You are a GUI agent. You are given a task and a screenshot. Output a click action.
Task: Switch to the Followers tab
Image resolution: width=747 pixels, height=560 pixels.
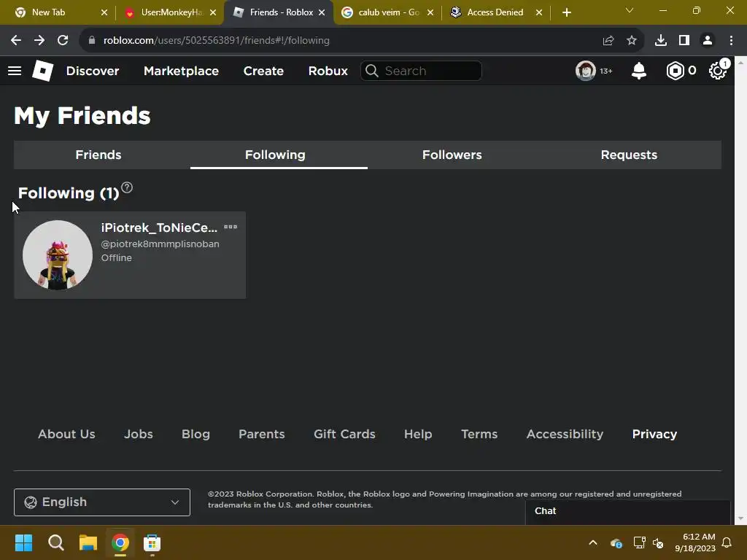pyautogui.click(x=452, y=155)
